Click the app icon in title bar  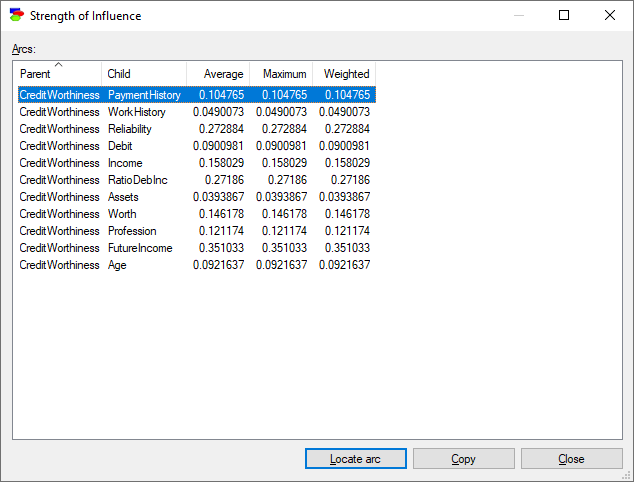[x=17, y=15]
